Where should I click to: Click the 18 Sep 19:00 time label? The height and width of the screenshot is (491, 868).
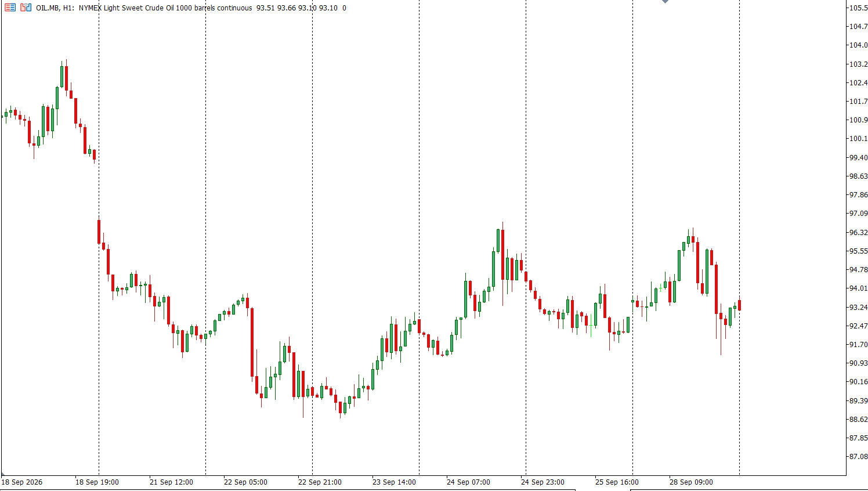click(x=97, y=482)
